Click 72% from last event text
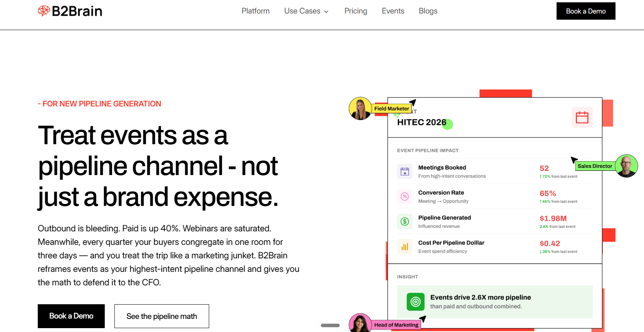The height and width of the screenshot is (332, 644). click(x=558, y=176)
